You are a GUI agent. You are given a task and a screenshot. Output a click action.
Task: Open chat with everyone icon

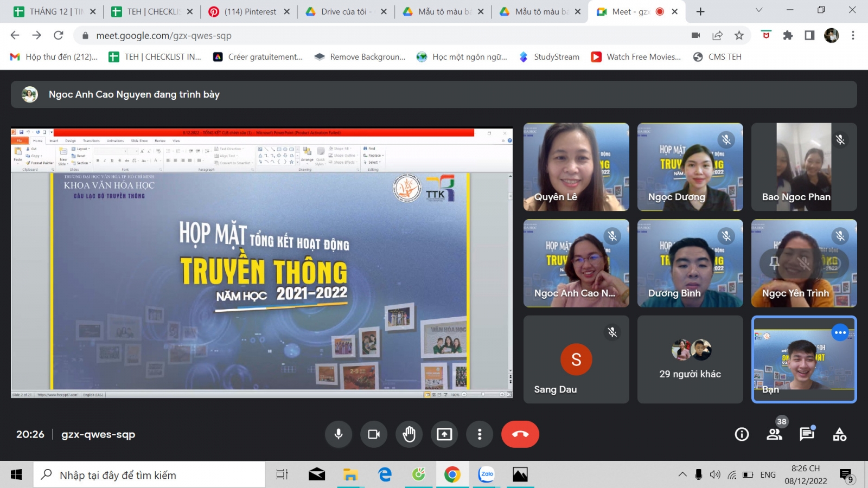807,434
